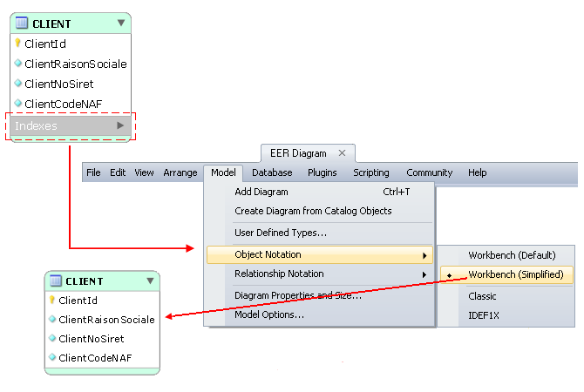Close the EER Diagram tab
Viewport: 584px width, 392px height.
[343, 153]
